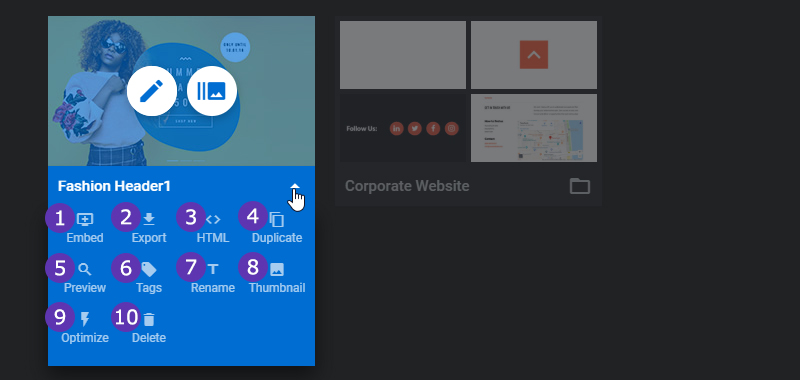Click the Preview magnifier icon
Screen dimensions: 800x380
tap(85, 269)
